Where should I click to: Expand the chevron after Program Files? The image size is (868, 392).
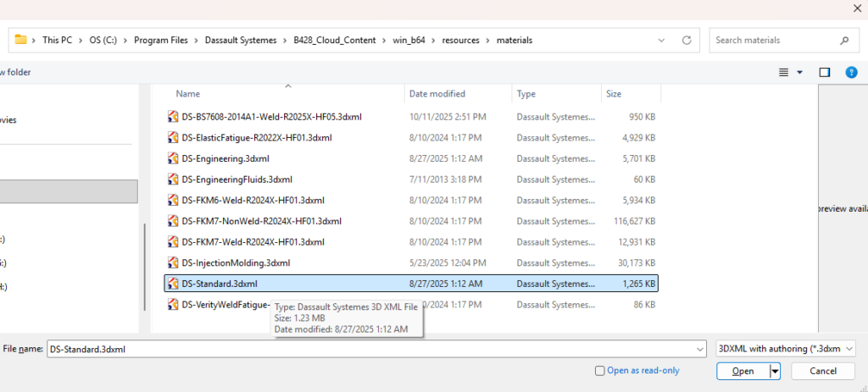click(x=196, y=41)
